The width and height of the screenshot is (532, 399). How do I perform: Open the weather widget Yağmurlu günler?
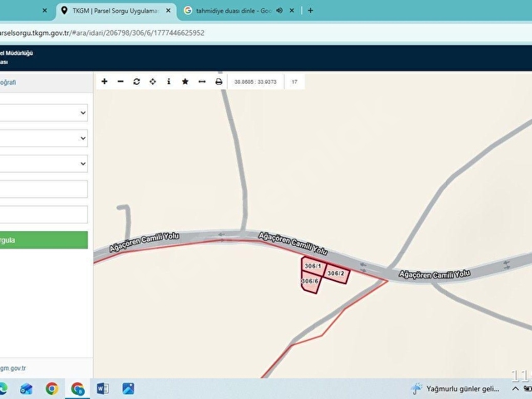coord(455,388)
